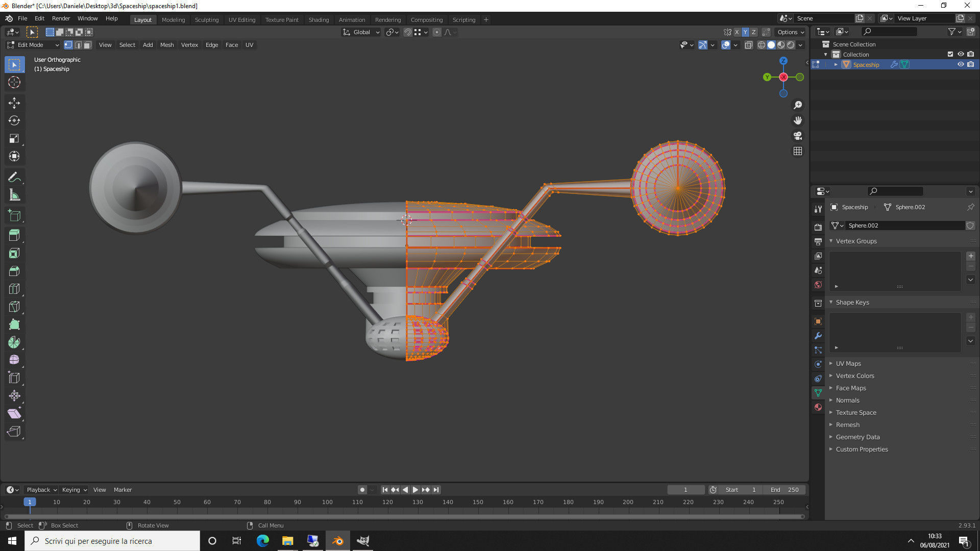
Task: Pick the Annotate tool
Action: (x=14, y=177)
